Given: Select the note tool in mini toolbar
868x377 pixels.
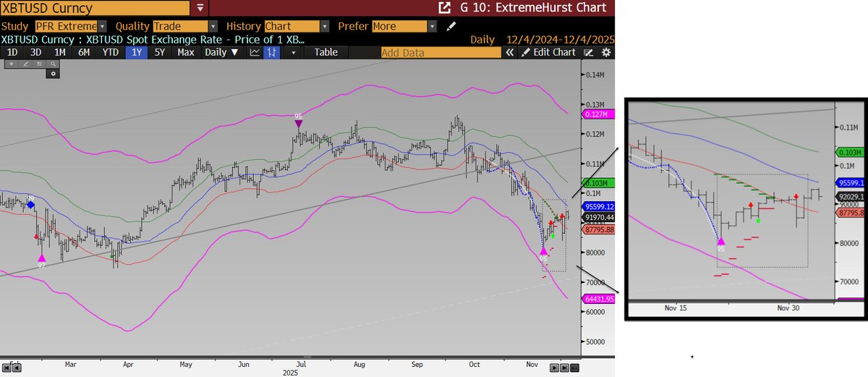Looking at the screenshot, I should tap(39, 64).
